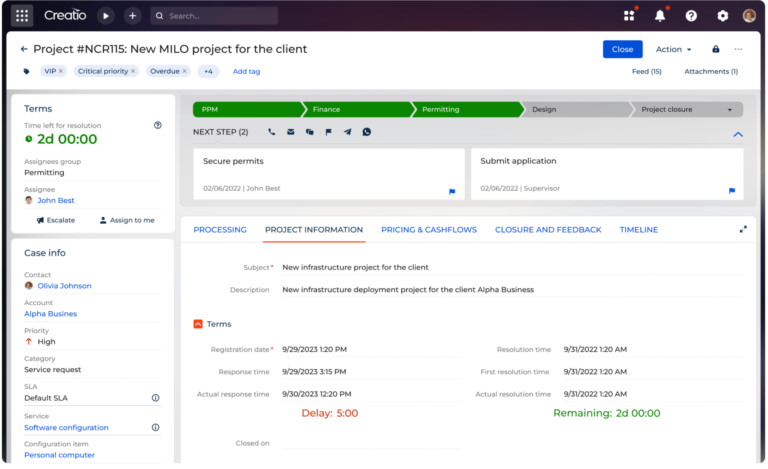This screenshot has height=469, width=768.
Task: Select the Permitting stage
Action: (466, 109)
